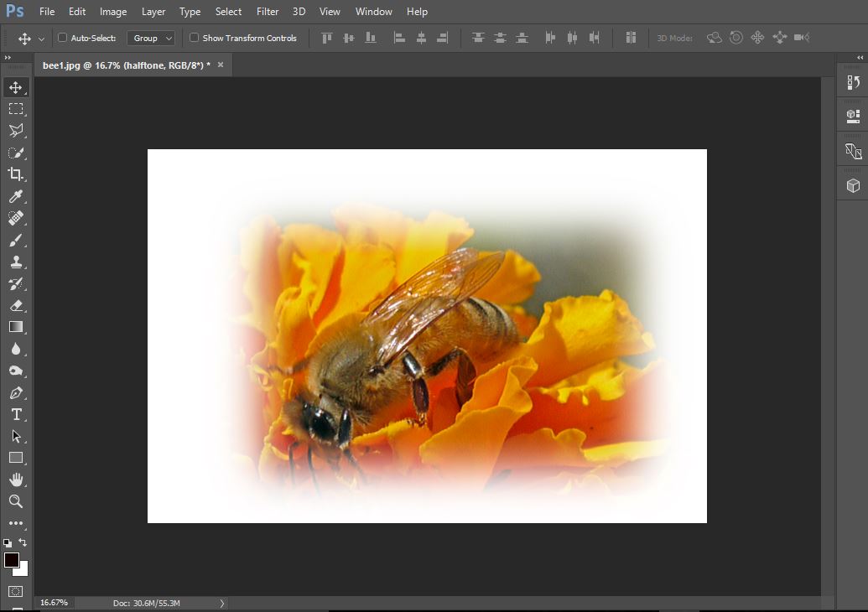This screenshot has height=612, width=868.
Task: Select the Eyedropper tool
Action: (15, 196)
